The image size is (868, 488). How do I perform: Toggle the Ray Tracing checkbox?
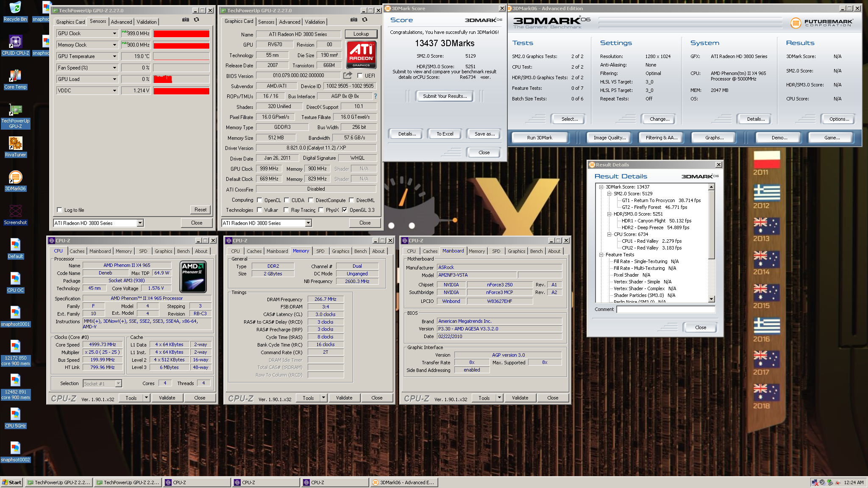tap(286, 210)
